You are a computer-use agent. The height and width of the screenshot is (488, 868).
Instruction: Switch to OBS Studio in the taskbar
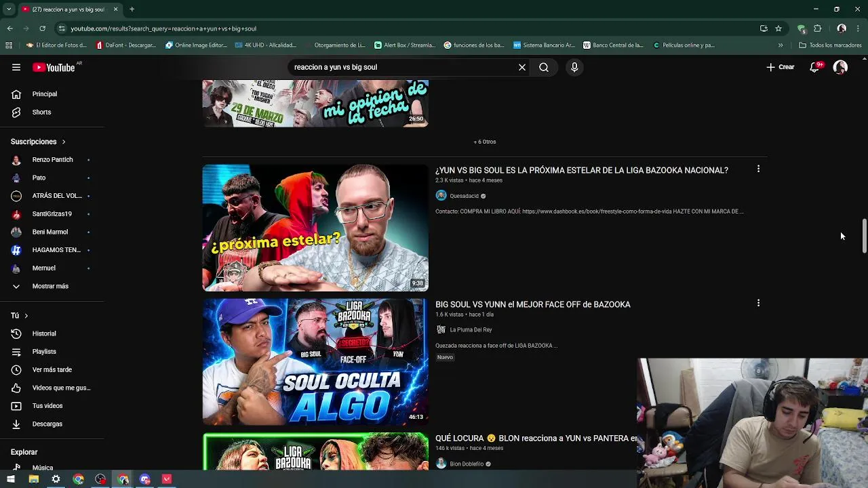coord(100,479)
